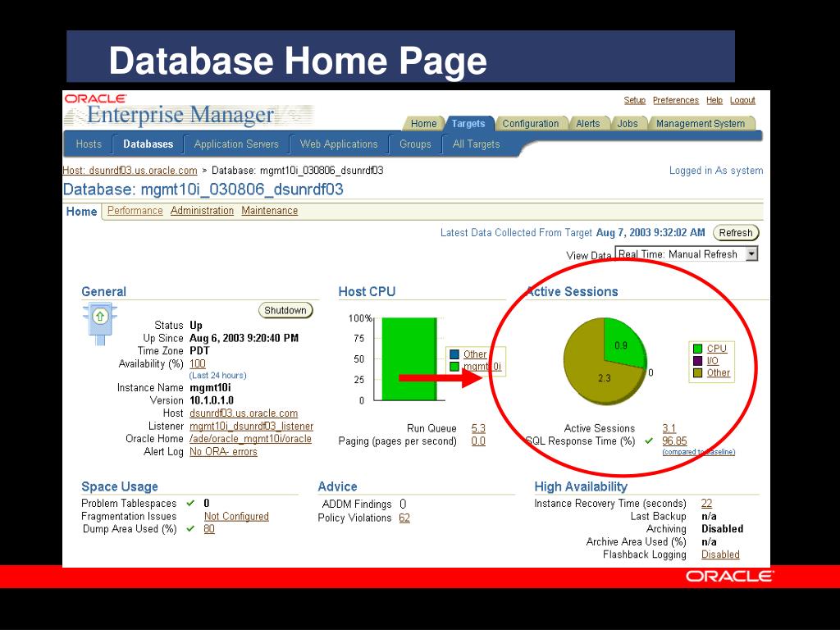
Task: Open the database Home page tab
Action: click(81, 212)
